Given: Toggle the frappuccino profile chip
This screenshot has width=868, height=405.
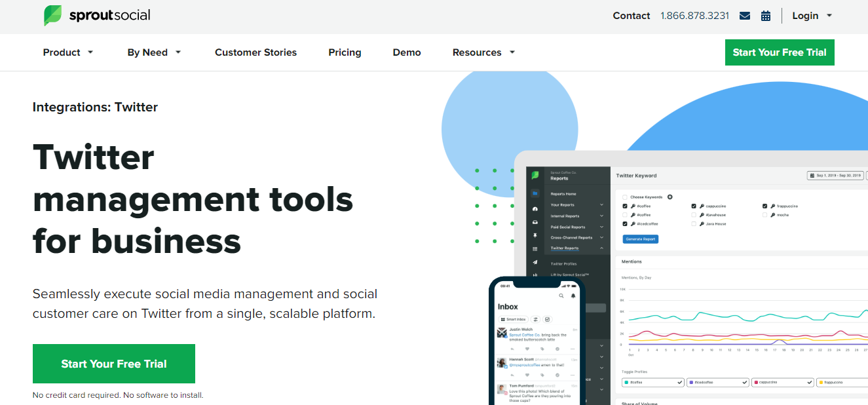Looking at the screenshot, I should [x=842, y=382].
